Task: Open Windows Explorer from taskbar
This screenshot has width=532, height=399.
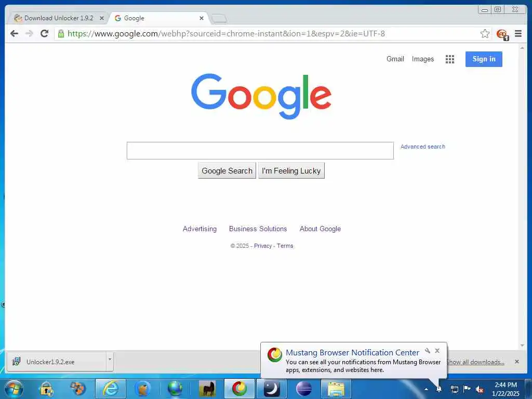Action: click(x=336, y=389)
